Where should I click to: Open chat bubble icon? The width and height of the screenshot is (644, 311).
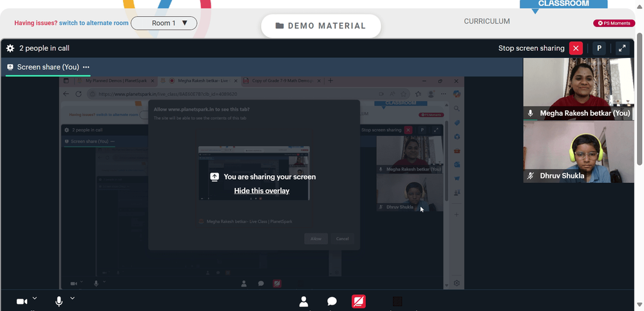[x=332, y=301]
